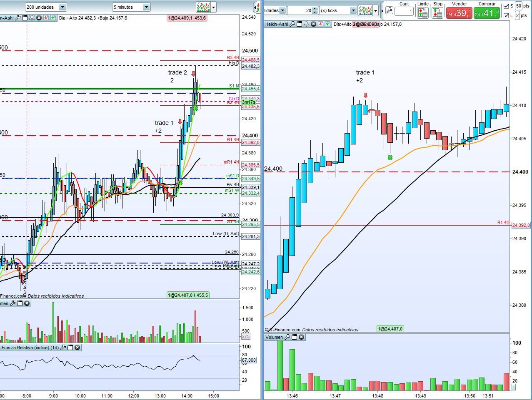Close the Fuerza Relativa indicator panel
Image resolution: width=532 pixels, height=400 pixels.
[x=77, y=348]
